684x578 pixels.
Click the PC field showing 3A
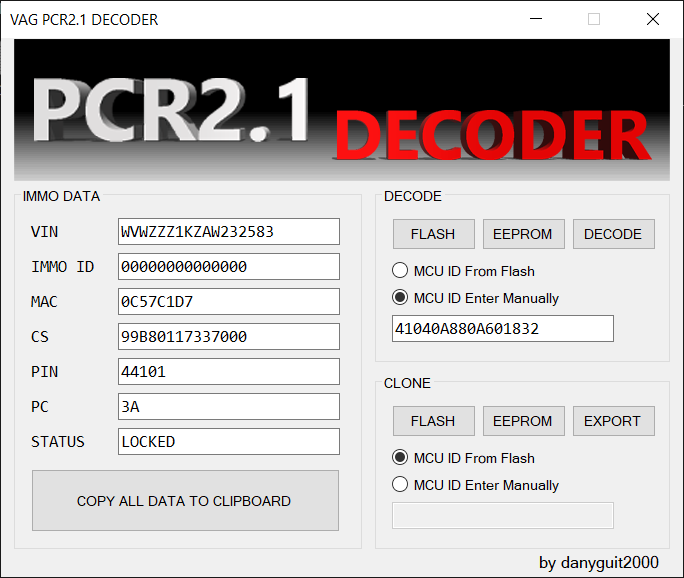pyautogui.click(x=228, y=407)
